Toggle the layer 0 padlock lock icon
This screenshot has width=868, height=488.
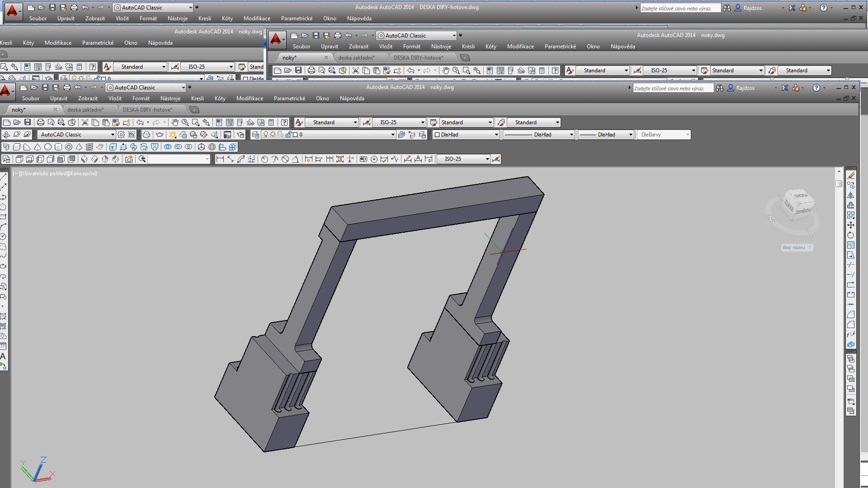[288, 135]
